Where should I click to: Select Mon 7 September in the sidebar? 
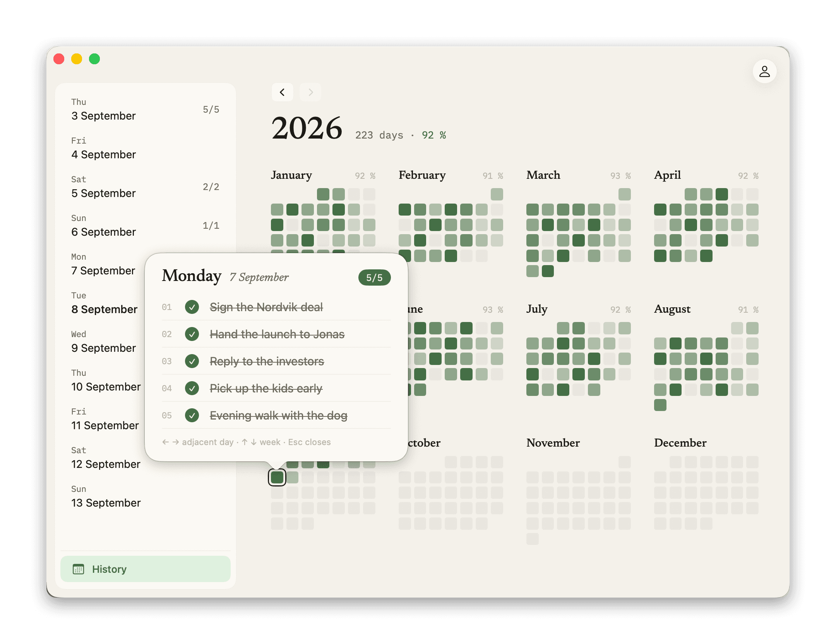tap(103, 264)
